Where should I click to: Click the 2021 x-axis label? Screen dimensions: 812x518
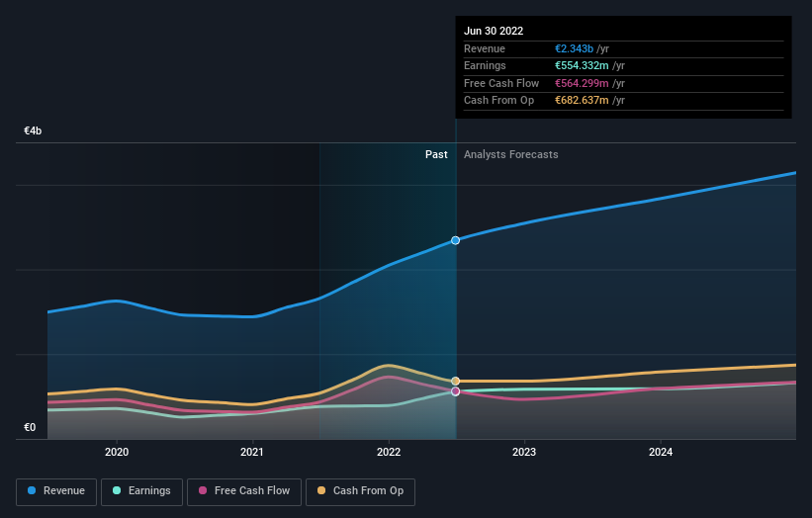tap(252, 452)
